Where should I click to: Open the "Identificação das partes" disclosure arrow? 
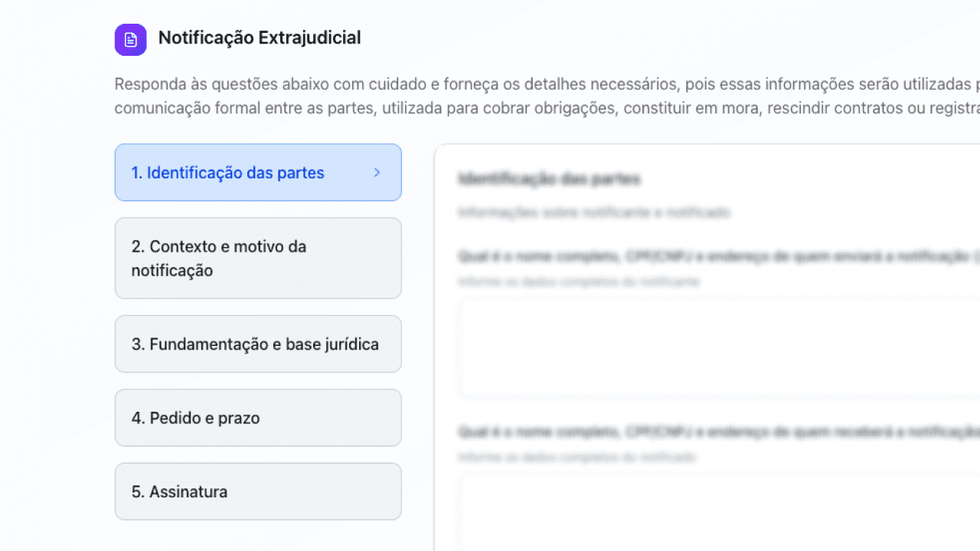coord(376,173)
